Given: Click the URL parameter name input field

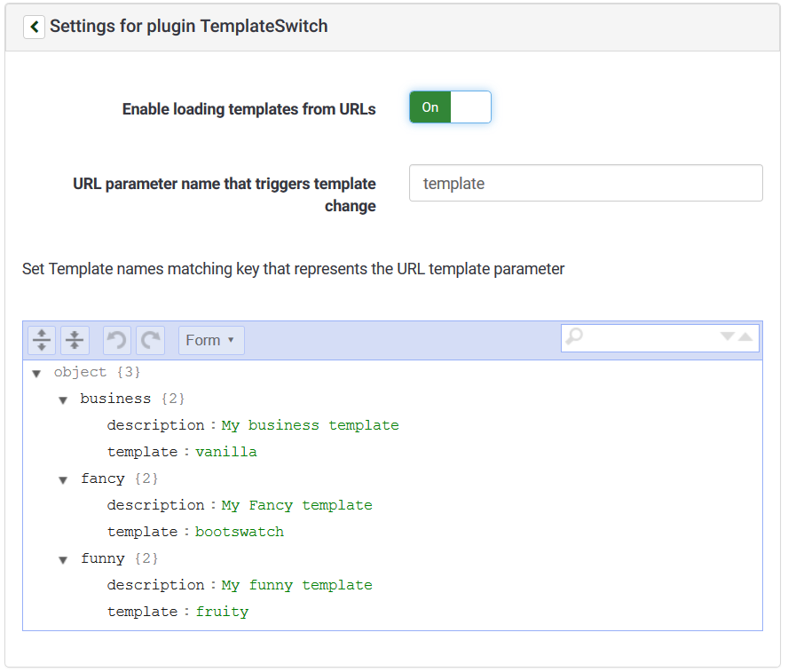Looking at the screenshot, I should [585, 184].
